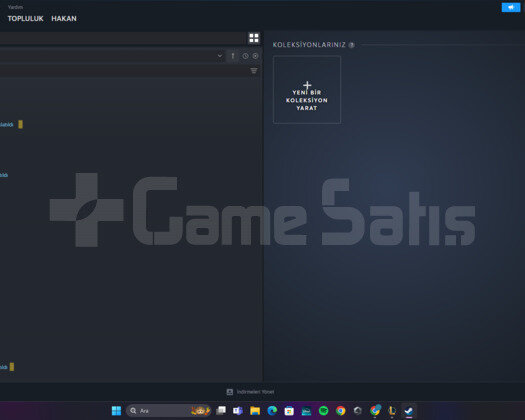This screenshot has width=525, height=420.
Task: Click the collections help question mark
Action: [351, 45]
